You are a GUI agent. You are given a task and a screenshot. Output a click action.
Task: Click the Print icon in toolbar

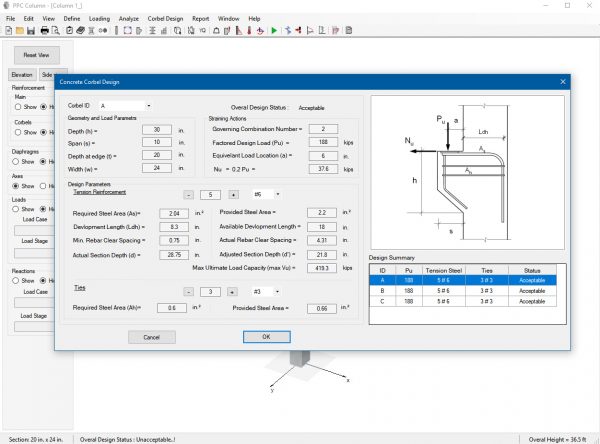(44, 31)
